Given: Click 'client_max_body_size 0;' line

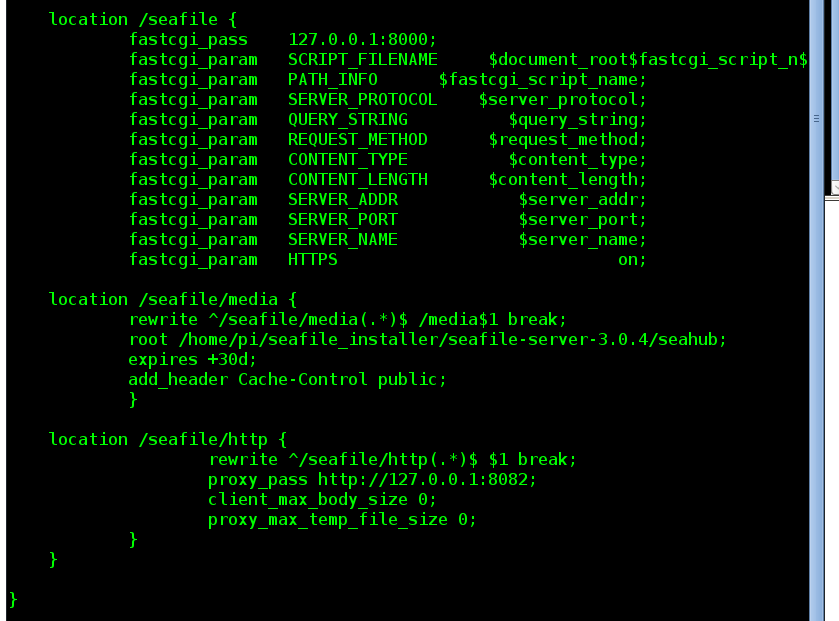Looking at the screenshot, I should (323, 500).
